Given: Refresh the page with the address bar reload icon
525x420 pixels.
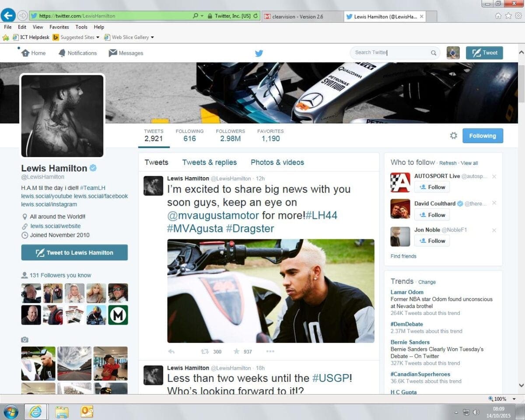Looking at the screenshot, I should 255,16.
